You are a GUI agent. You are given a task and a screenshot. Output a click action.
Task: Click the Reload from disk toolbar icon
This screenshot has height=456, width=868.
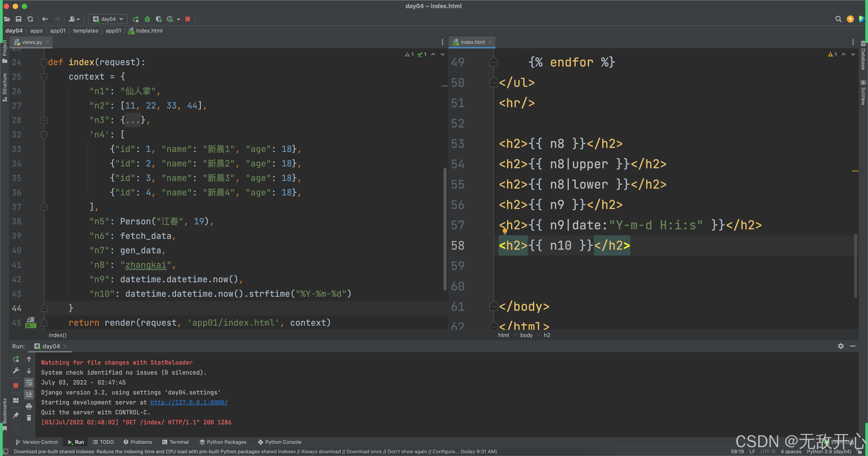[x=30, y=19]
